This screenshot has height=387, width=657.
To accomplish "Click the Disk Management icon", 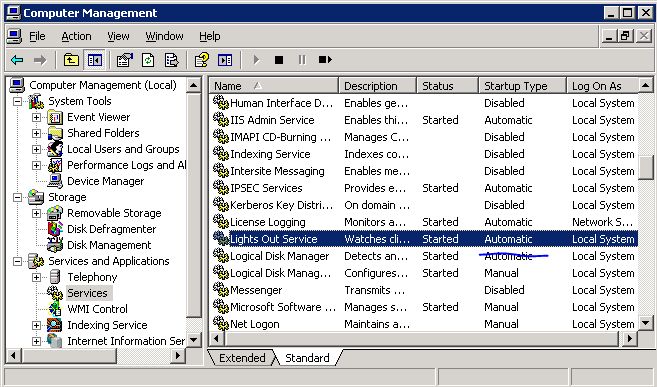I will coord(55,245).
